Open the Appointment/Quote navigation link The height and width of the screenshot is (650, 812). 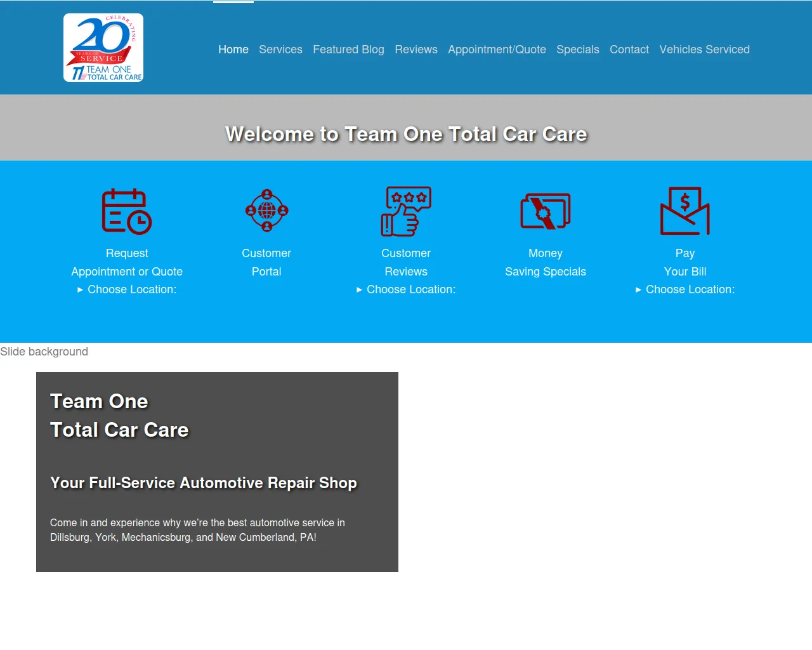point(497,50)
